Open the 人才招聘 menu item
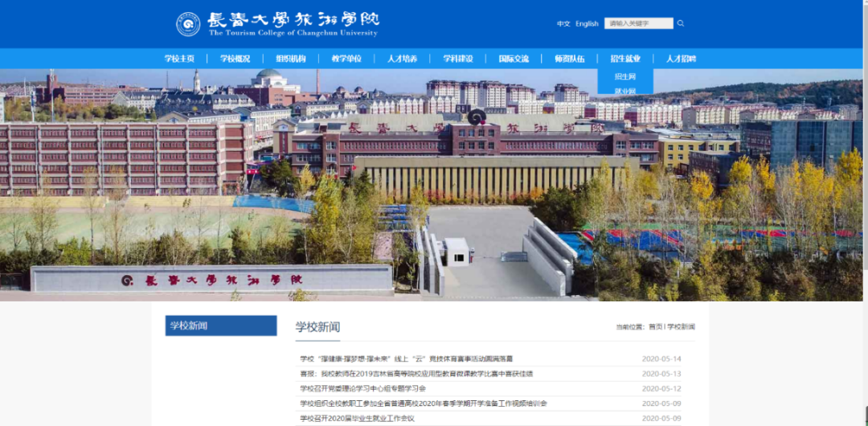This screenshot has height=426, width=868. click(x=681, y=59)
